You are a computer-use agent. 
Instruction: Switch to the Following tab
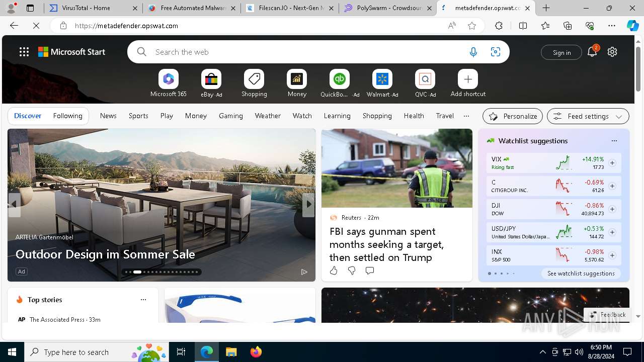[67, 116]
